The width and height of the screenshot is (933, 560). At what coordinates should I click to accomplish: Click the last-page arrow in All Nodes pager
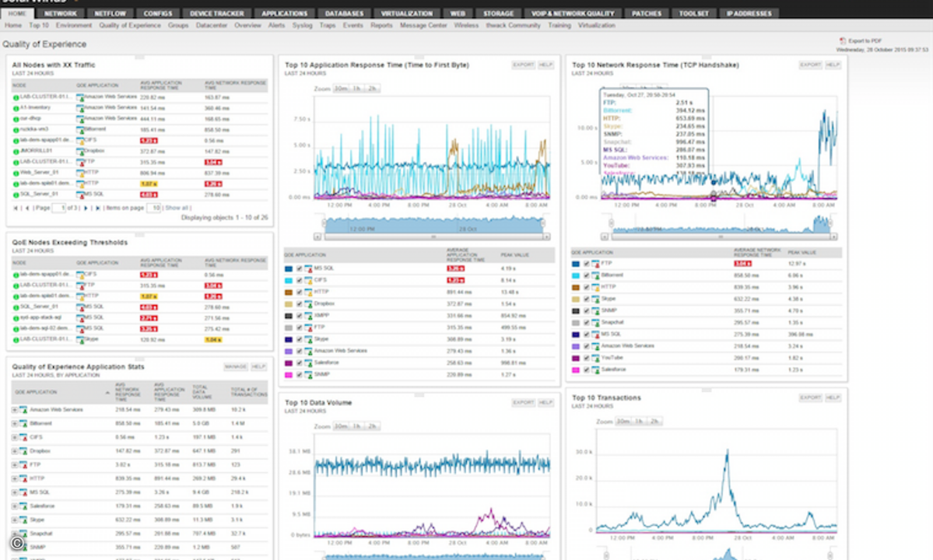click(x=97, y=208)
